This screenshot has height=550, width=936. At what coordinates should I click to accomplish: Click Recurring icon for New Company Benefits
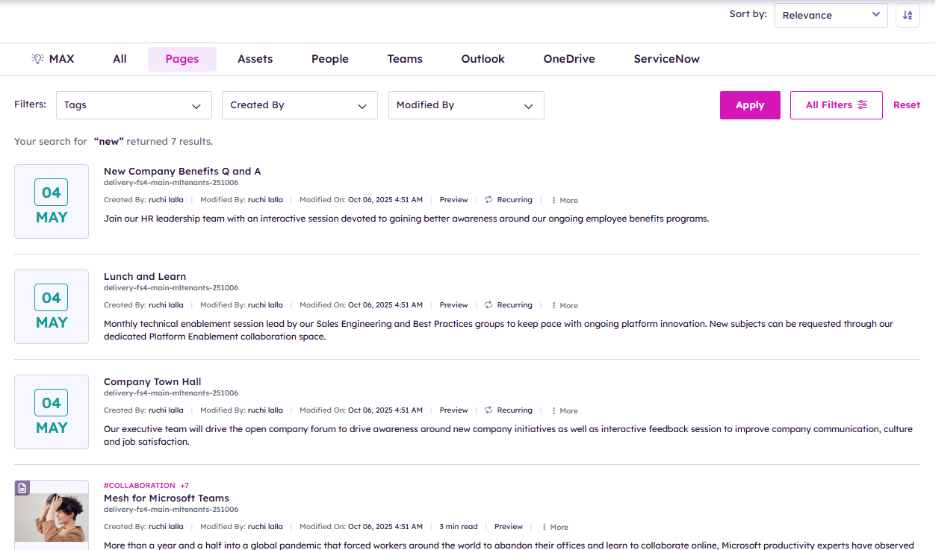click(x=489, y=200)
